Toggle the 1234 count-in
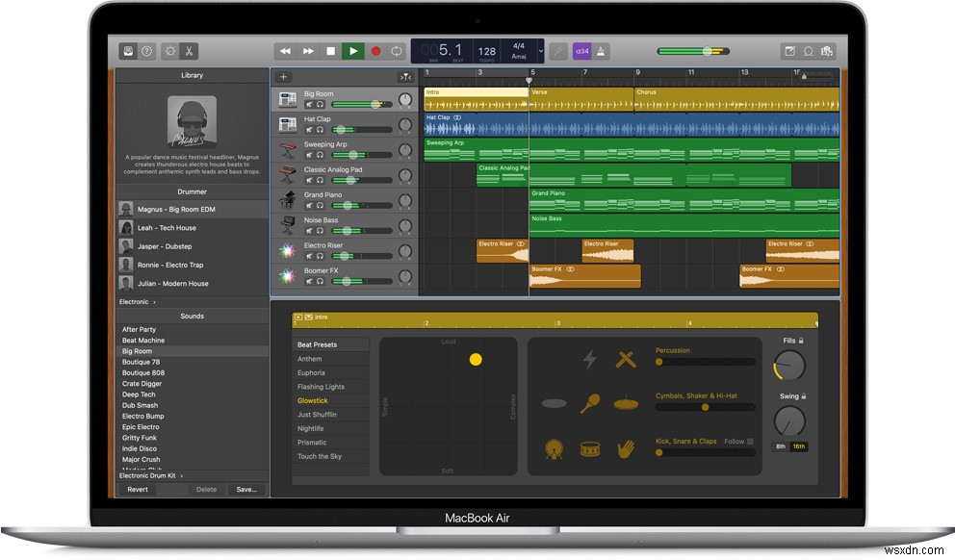The height and width of the screenshot is (560, 955). pos(582,50)
